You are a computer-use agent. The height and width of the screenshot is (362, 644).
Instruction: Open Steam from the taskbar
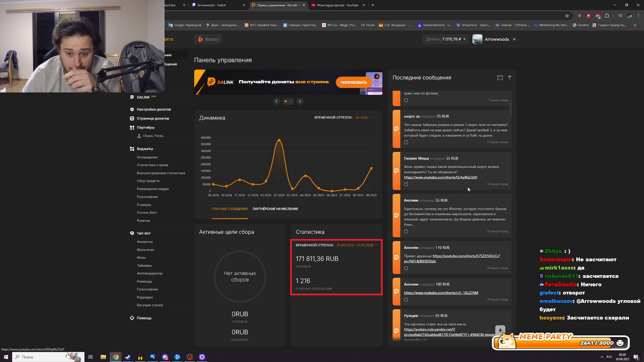[128, 357]
